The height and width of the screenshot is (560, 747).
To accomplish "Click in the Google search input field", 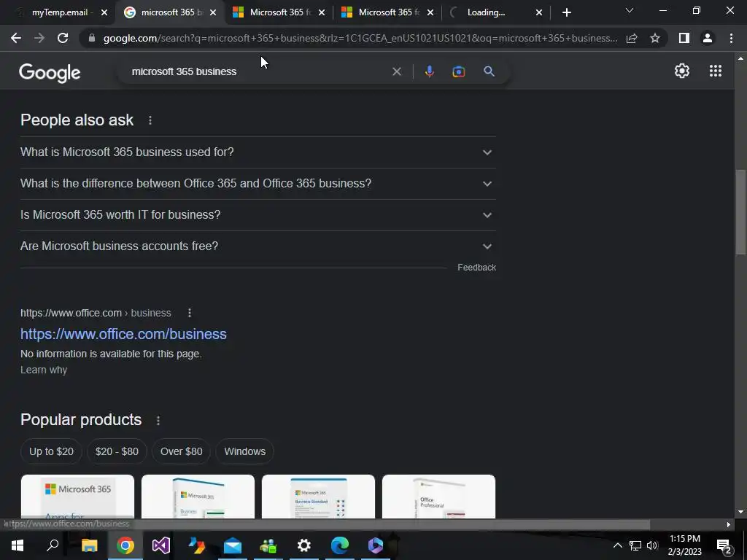I will pos(258,71).
